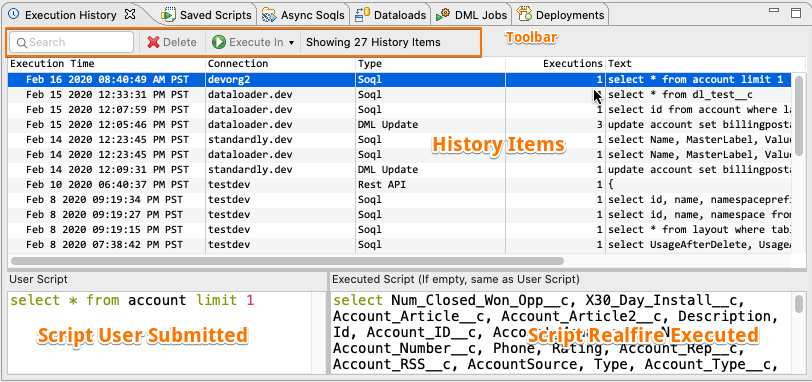Expand the Execute In dropdown arrow
Screen dimensions: 812x382
coord(292,43)
